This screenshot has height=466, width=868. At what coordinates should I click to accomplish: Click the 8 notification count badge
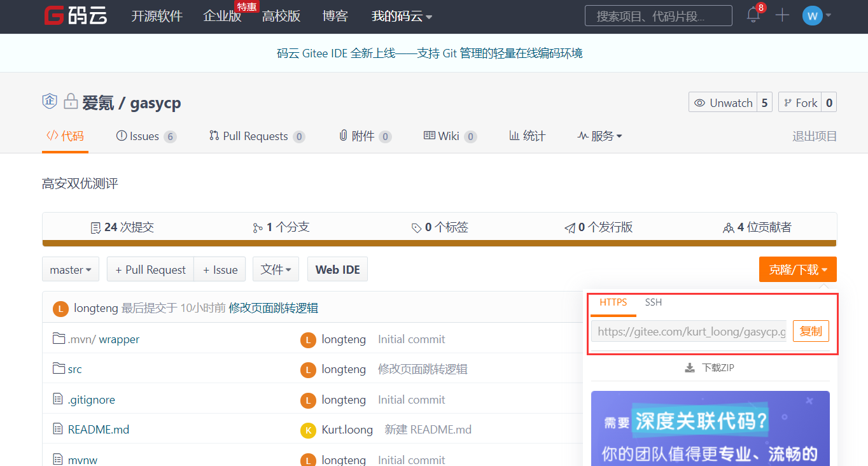coord(761,8)
